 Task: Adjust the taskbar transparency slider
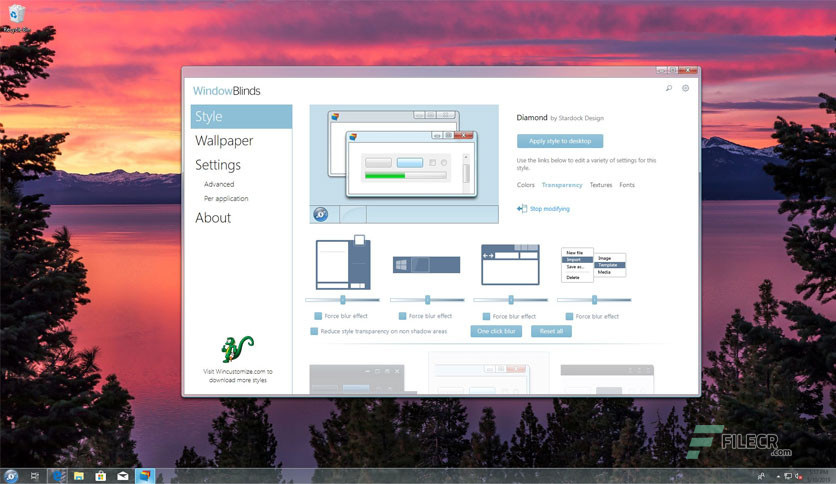point(427,300)
